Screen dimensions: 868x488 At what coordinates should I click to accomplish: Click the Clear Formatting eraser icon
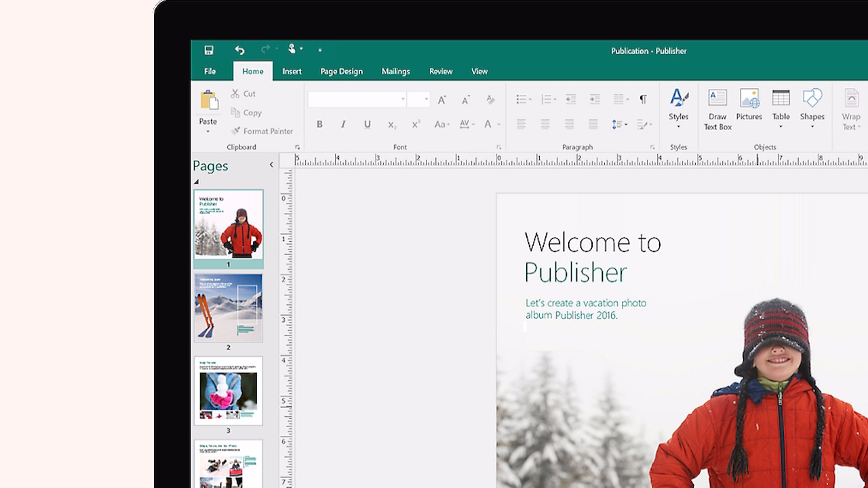[x=490, y=100]
